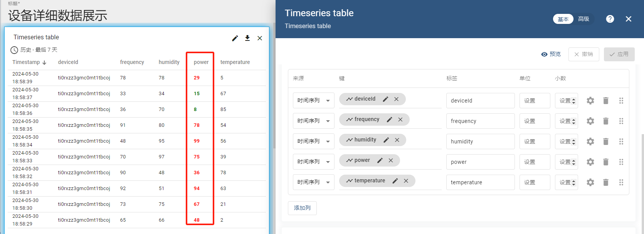Increase decimals stepper for frequency row
This screenshot has height=234, width=644.
click(x=573, y=119)
